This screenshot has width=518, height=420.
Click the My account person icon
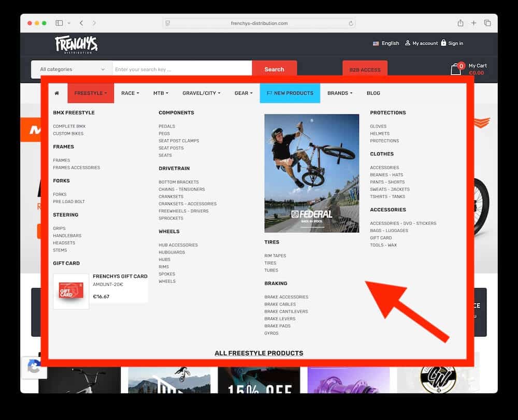(x=408, y=43)
